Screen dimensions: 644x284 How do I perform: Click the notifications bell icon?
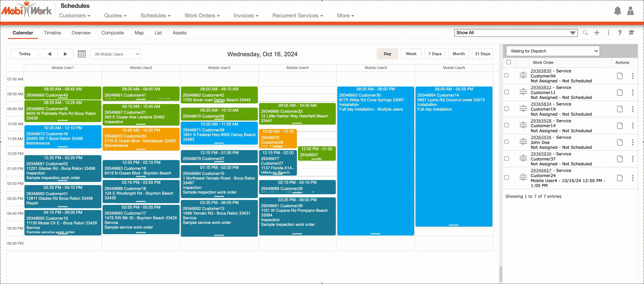pyautogui.click(x=617, y=11)
